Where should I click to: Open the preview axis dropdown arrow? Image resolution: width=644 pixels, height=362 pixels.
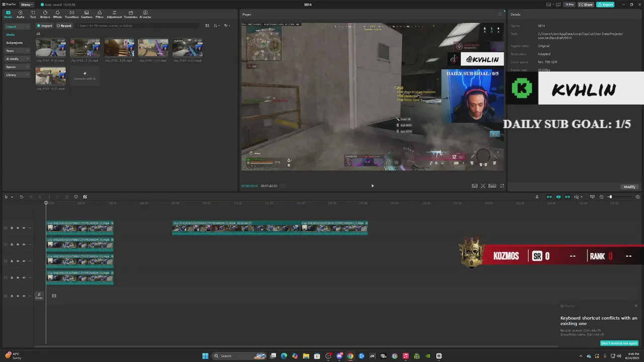point(582,197)
